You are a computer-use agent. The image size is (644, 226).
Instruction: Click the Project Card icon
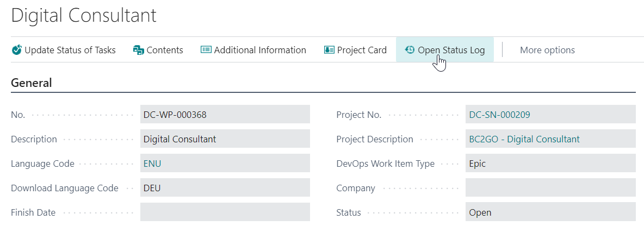(329, 50)
